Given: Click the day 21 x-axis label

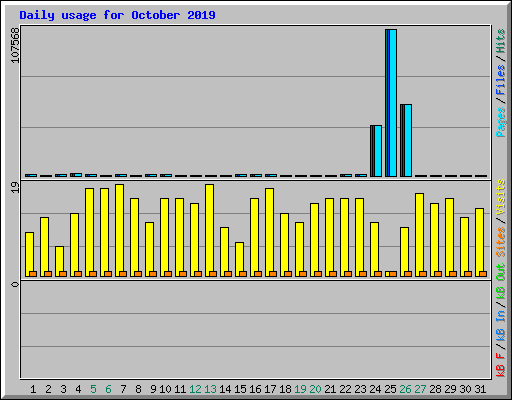Looking at the screenshot, I should tap(330, 389).
